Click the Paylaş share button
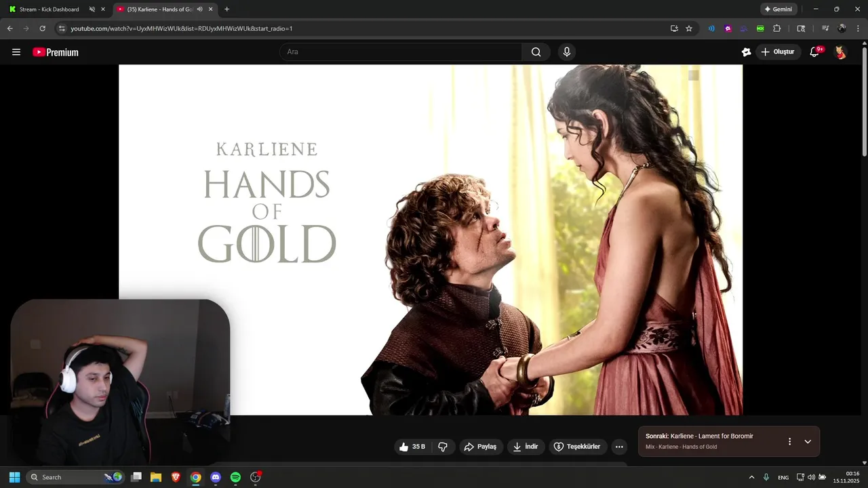 tap(481, 447)
